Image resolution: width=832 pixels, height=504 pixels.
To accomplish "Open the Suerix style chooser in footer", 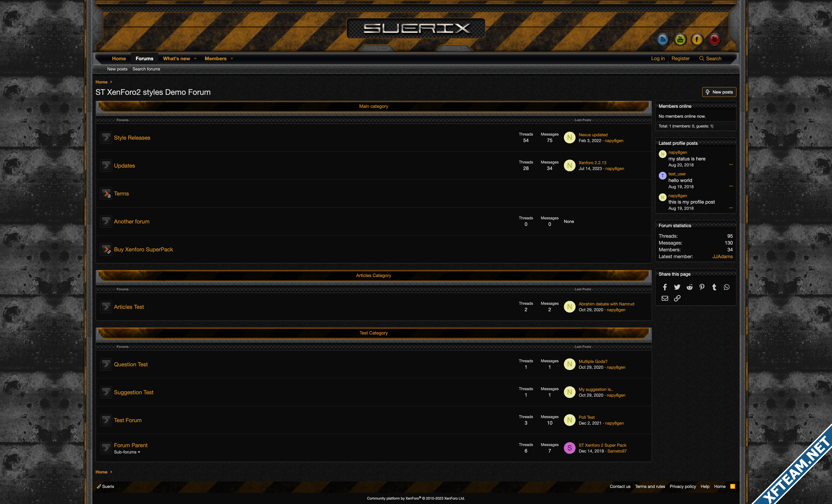I will point(105,486).
